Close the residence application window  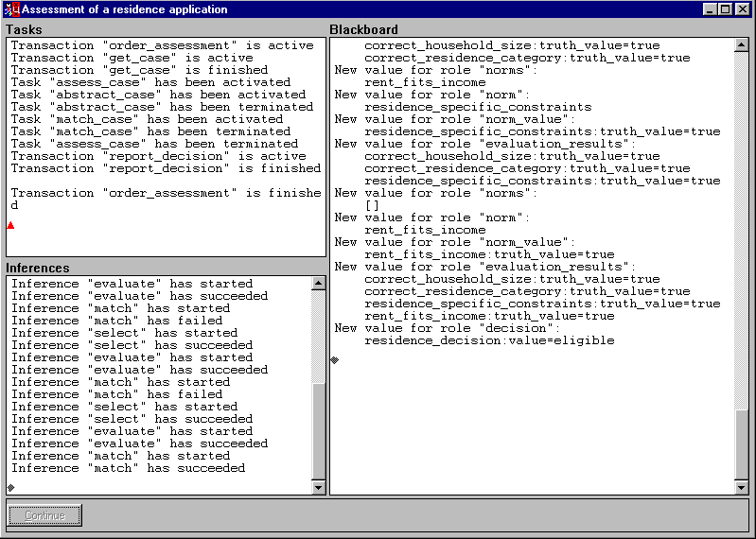point(743,9)
